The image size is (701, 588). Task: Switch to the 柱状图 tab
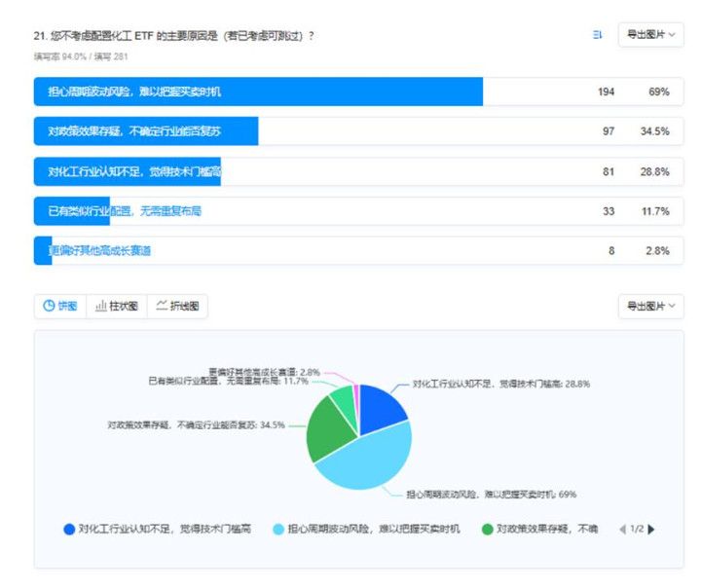point(116,307)
